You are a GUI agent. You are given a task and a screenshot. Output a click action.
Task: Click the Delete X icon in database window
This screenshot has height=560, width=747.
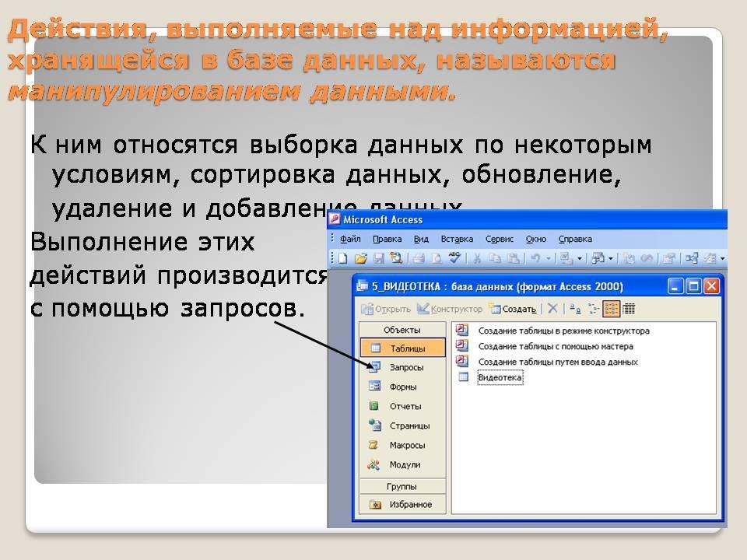552,309
